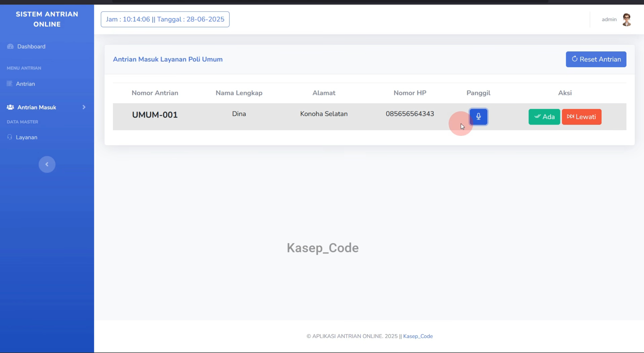This screenshot has height=353, width=644.
Task: Open the Dashboard menu item
Action: pos(31,46)
